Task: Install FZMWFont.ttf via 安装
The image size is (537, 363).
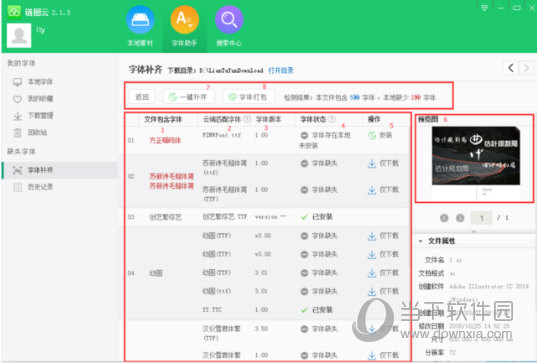Action: (x=380, y=135)
